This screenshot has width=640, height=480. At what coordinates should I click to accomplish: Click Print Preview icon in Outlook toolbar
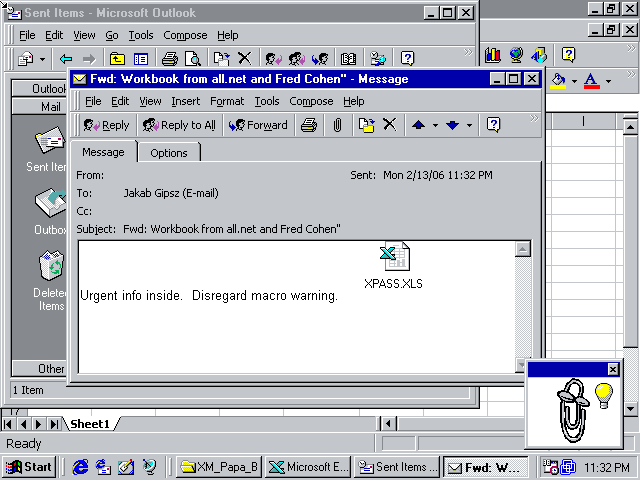(193, 59)
